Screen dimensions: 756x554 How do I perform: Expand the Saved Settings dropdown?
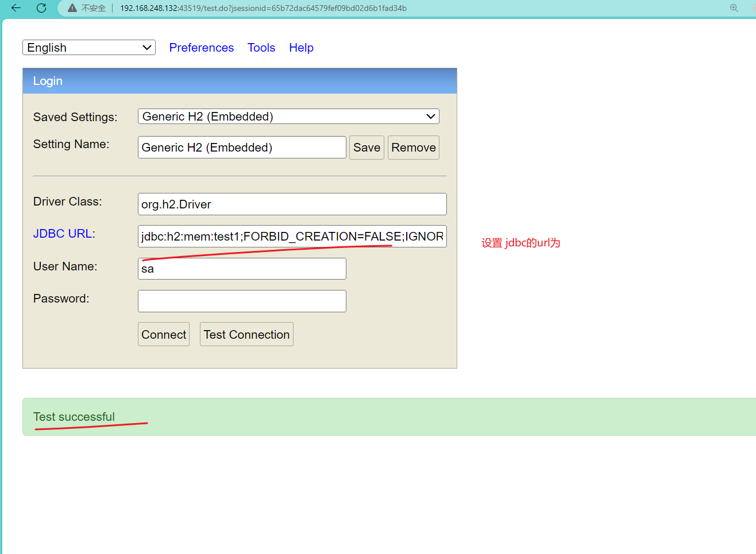point(288,117)
